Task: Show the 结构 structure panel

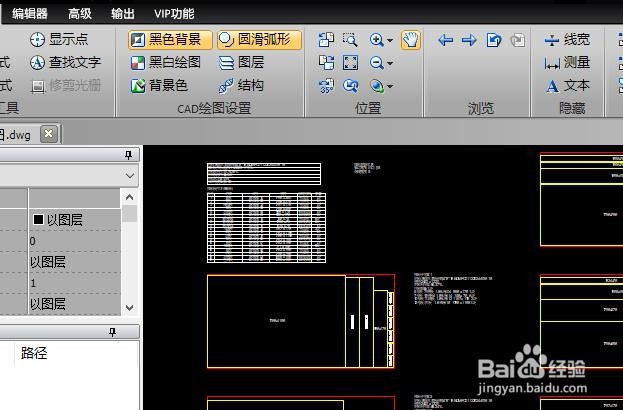Action: tap(241, 85)
